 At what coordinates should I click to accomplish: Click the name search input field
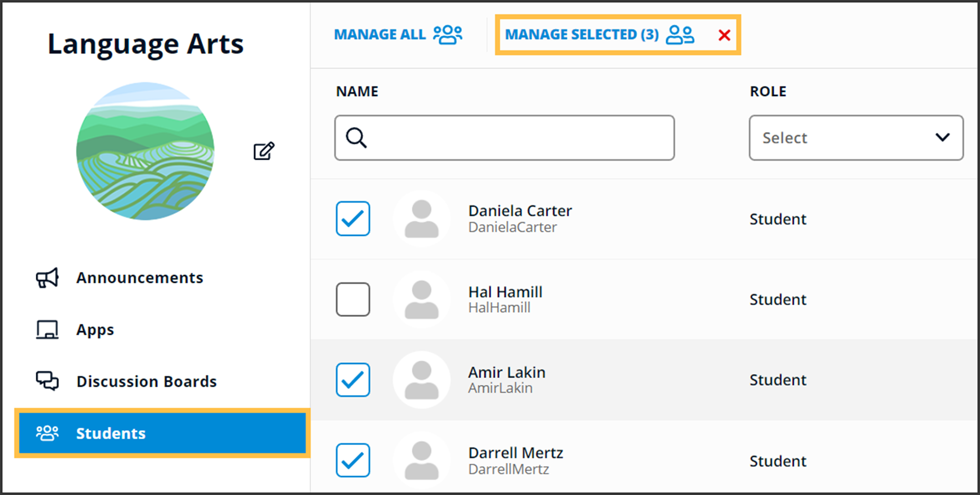[516, 138]
